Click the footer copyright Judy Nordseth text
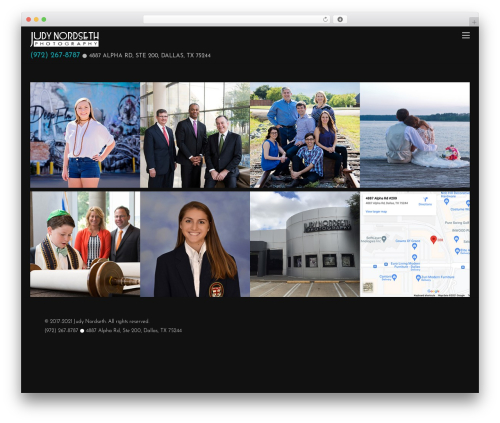The height and width of the screenshot is (423, 500). 97,321
